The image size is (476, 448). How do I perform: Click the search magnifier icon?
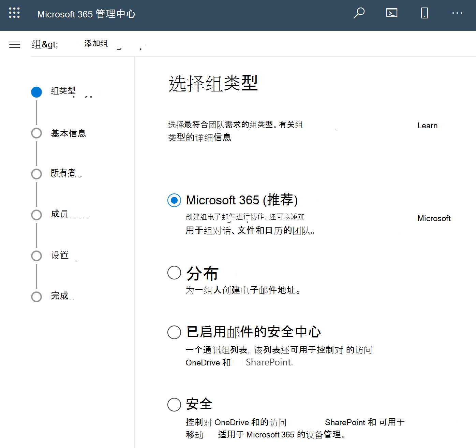point(359,13)
